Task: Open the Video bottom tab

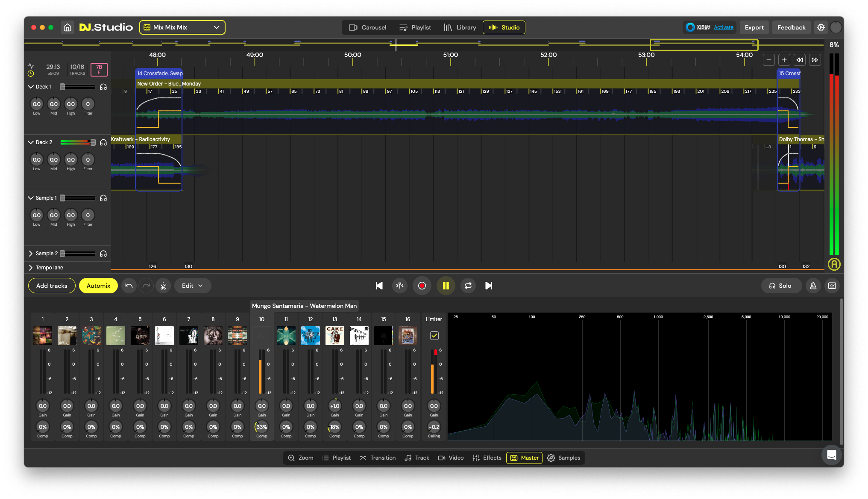Action: [x=451, y=458]
